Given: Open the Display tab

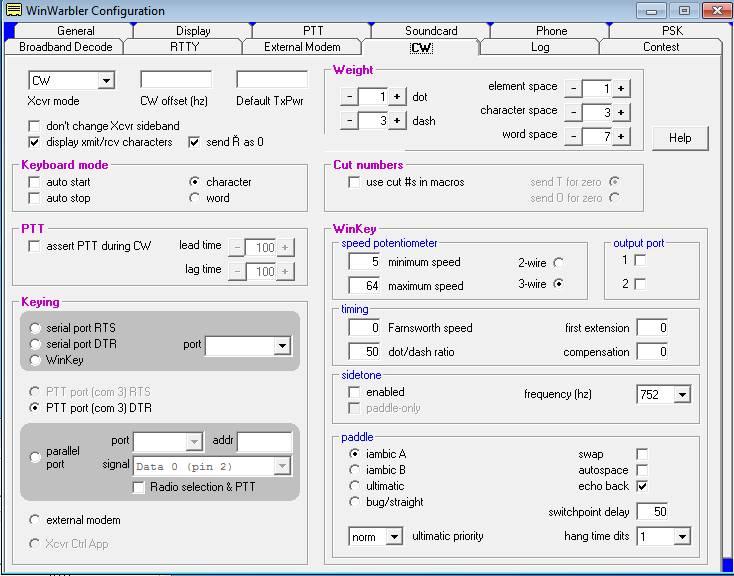Looking at the screenshot, I should click(193, 31).
